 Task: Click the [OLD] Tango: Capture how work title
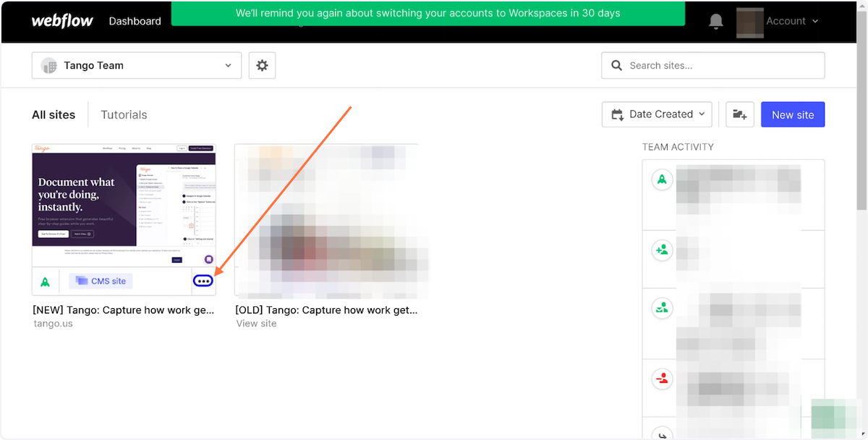tap(326, 310)
